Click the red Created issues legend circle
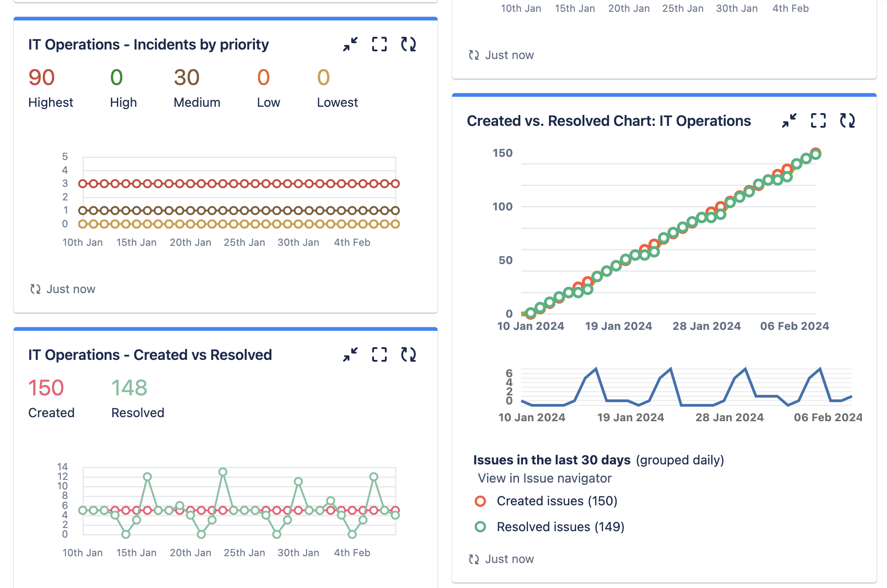Image resolution: width=887 pixels, height=588 pixels. [480, 501]
